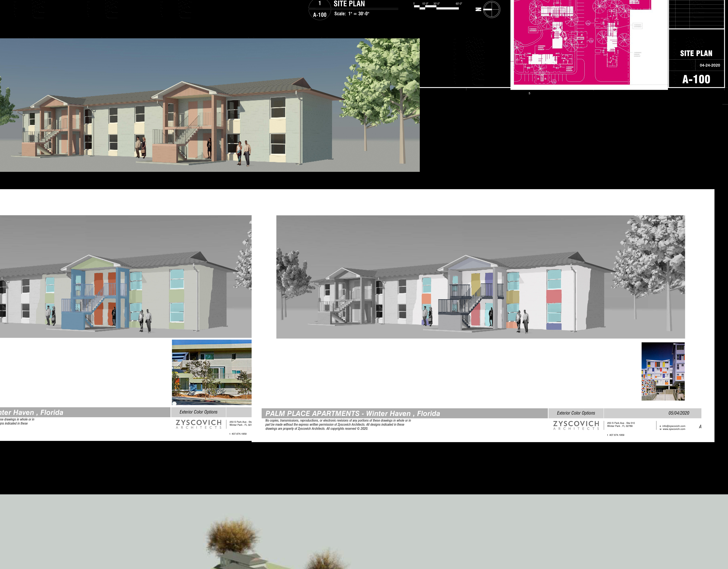Select the blue and orange color option rendering
Image resolution: width=728 pixels, height=569 pixels.
pyautogui.click(x=126, y=276)
